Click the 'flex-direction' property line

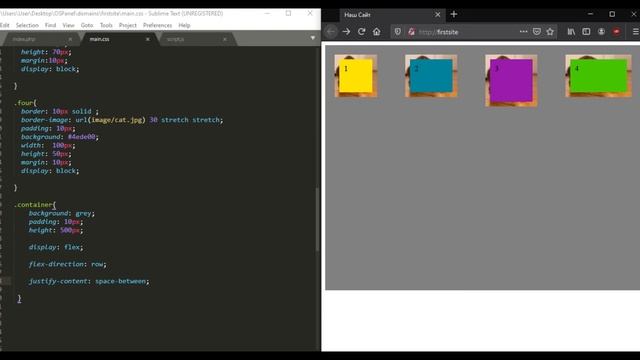[x=67, y=264]
